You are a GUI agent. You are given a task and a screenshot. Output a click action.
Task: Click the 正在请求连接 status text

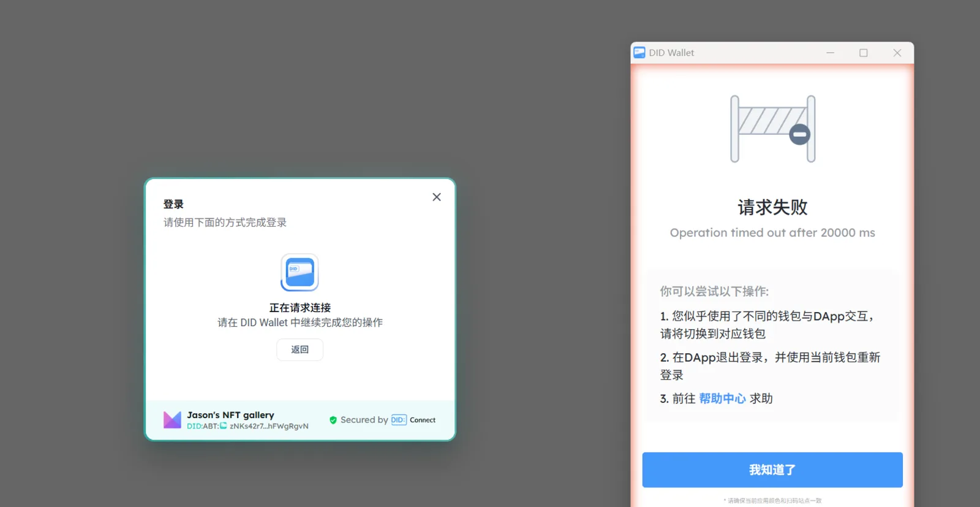[300, 308]
